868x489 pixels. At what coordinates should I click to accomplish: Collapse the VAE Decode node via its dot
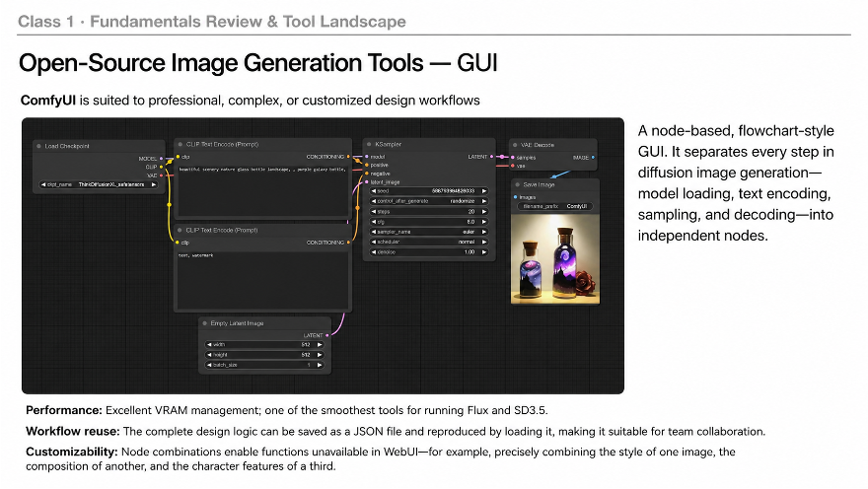tap(515, 145)
